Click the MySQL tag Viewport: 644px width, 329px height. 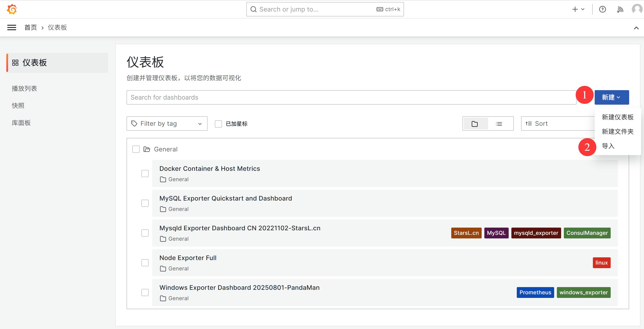pyautogui.click(x=496, y=233)
